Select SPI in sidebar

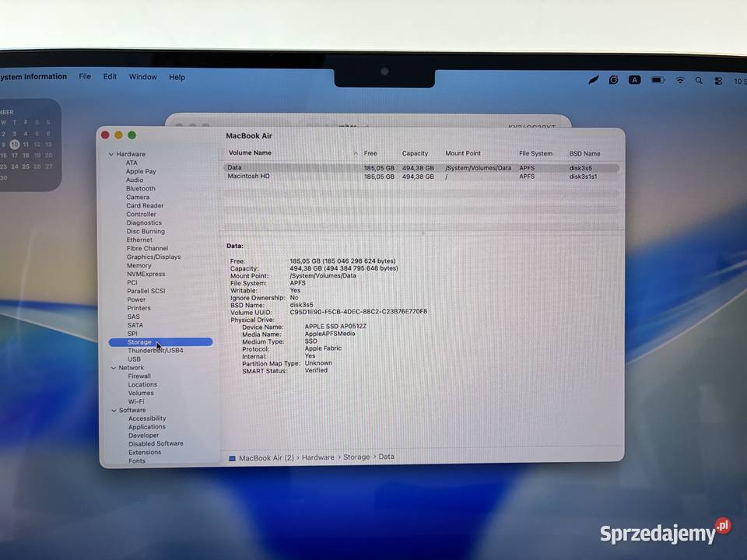coord(132,334)
